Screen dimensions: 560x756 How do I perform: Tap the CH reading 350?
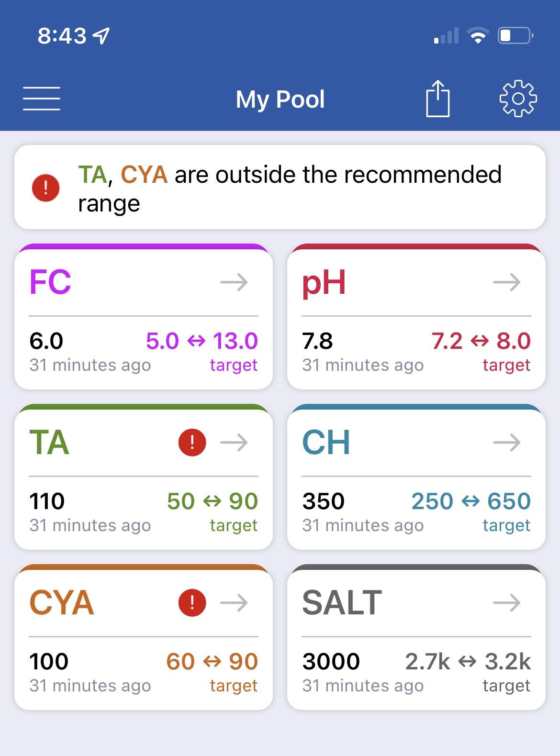click(x=324, y=501)
